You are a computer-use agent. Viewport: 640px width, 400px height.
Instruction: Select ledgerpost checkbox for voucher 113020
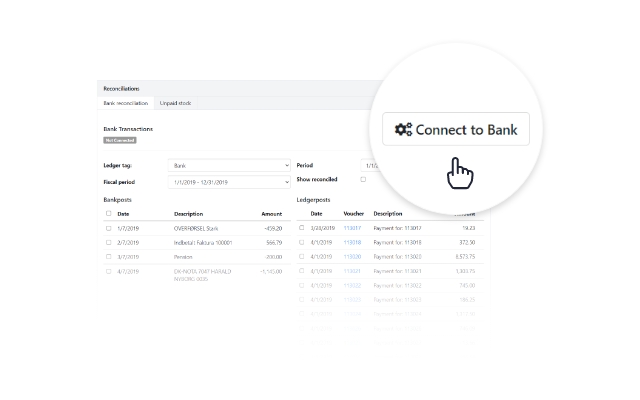pyautogui.click(x=302, y=256)
